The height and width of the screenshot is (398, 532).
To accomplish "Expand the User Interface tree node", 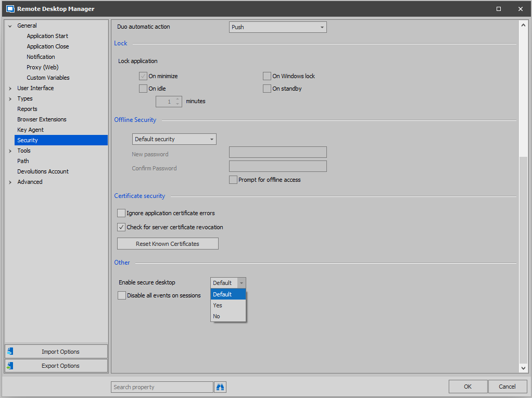I will [x=10, y=88].
